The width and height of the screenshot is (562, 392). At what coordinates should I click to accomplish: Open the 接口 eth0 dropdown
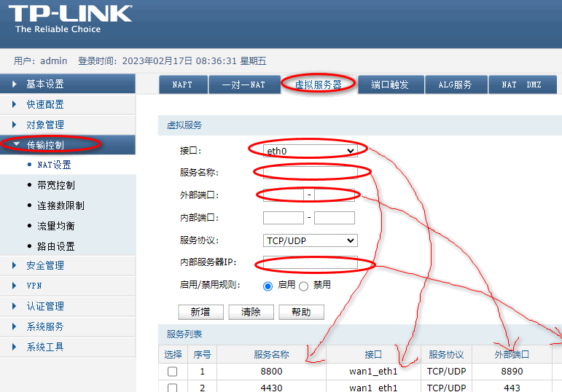tap(310, 151)
